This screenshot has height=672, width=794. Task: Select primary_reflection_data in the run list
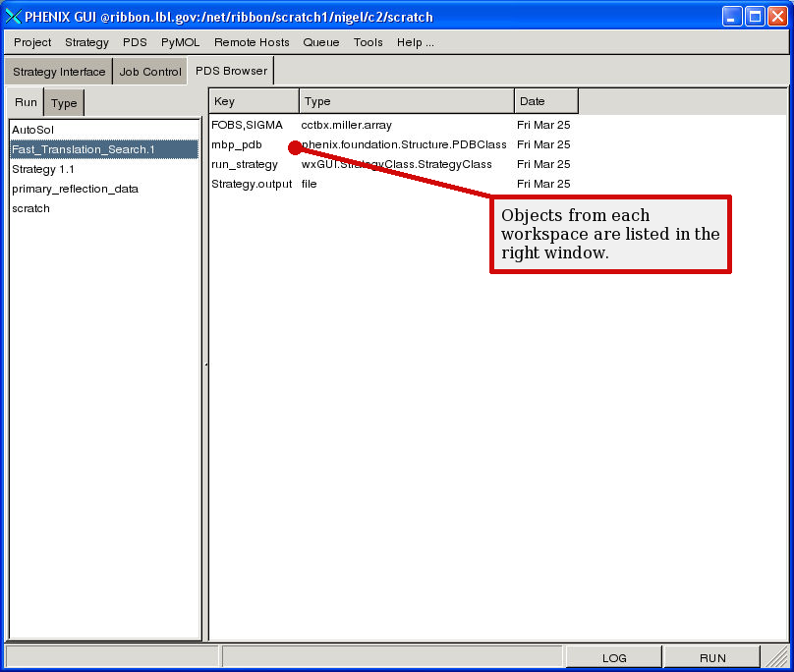coord(75,189)
